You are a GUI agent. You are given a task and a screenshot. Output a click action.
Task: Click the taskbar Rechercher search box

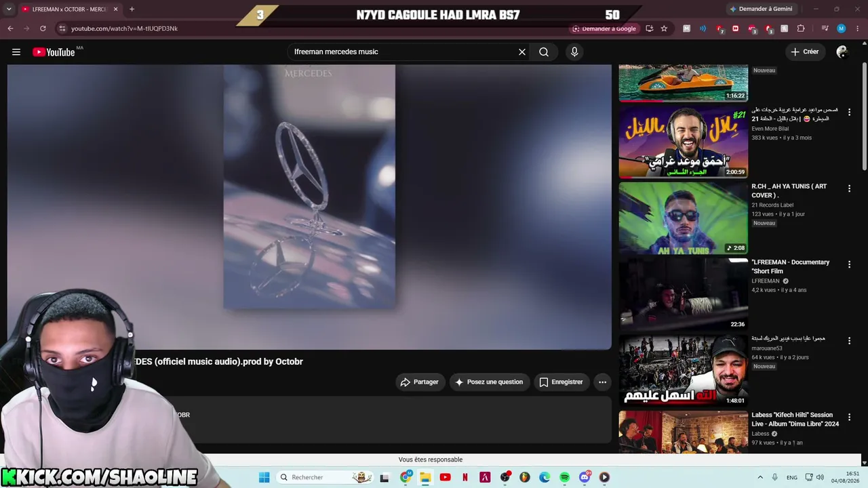326,477
